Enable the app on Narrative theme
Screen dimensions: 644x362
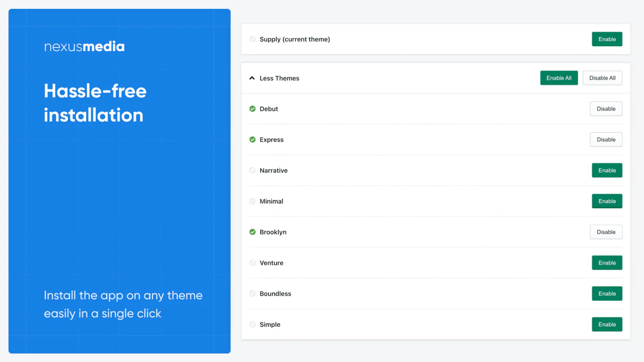(607, 170)
